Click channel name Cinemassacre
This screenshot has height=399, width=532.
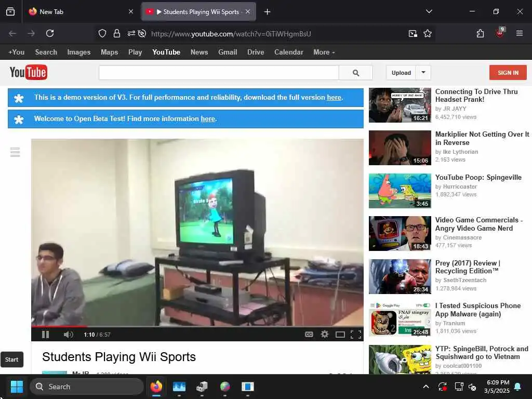(x=462, y=237)
